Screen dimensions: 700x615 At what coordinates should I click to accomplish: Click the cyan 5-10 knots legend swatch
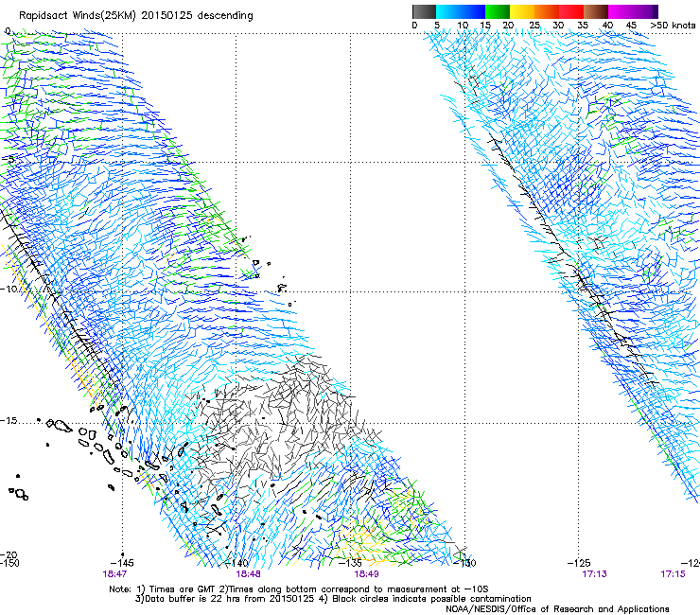click(448, 11)
